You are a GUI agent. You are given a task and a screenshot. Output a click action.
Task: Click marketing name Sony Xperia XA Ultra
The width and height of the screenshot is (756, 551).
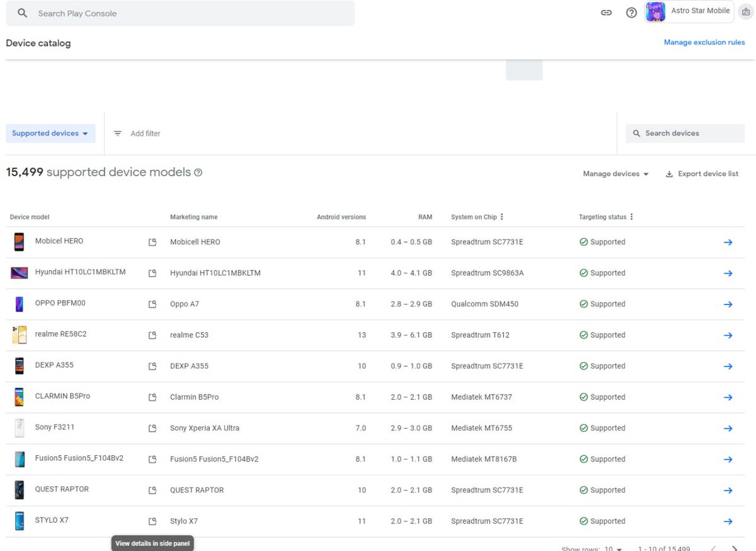[x=205, y=428]
